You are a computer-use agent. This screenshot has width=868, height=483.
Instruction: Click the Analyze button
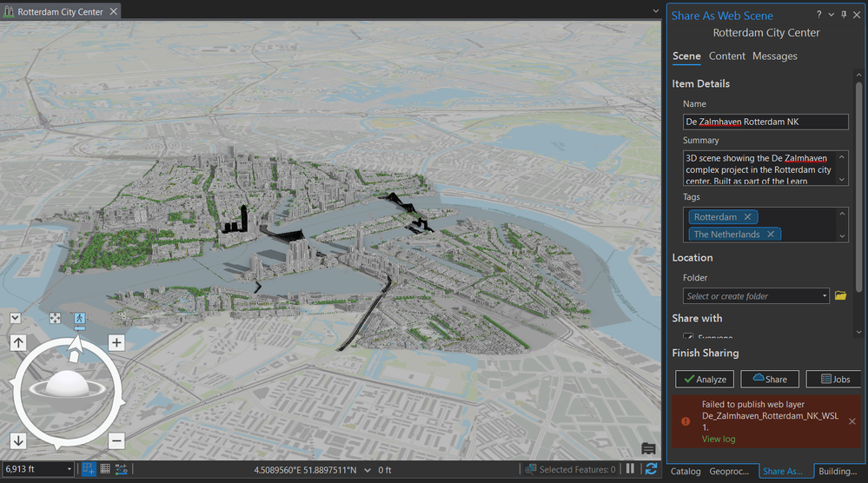pos(705,379)
